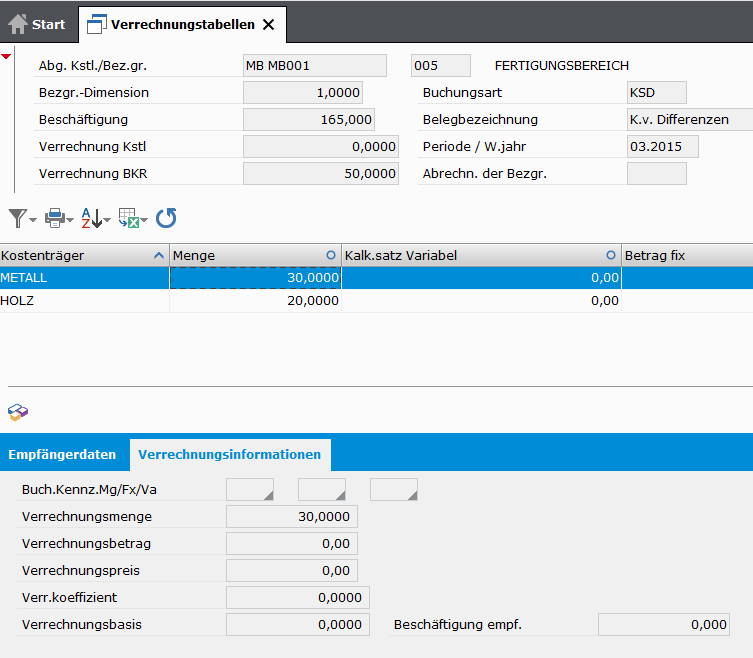
Task: Click the Verrechnung BKR field
Action: (x=321, y=173)
